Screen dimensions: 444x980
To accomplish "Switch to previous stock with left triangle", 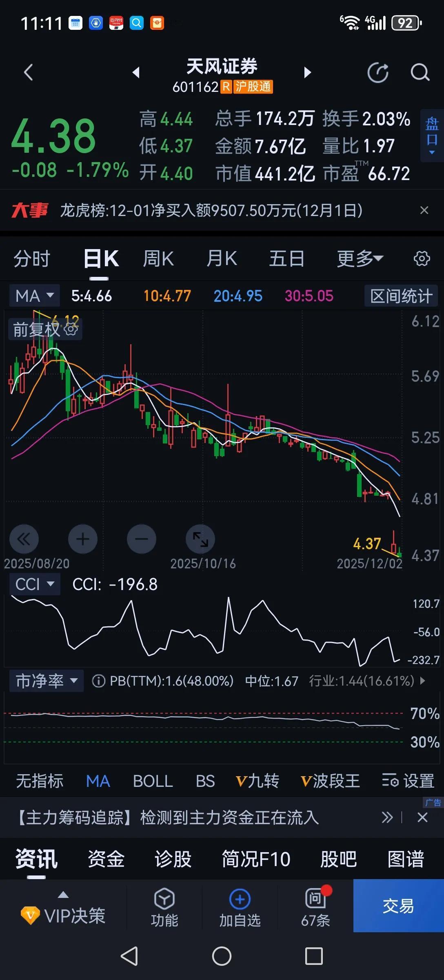I will click(x=136, y=73).
